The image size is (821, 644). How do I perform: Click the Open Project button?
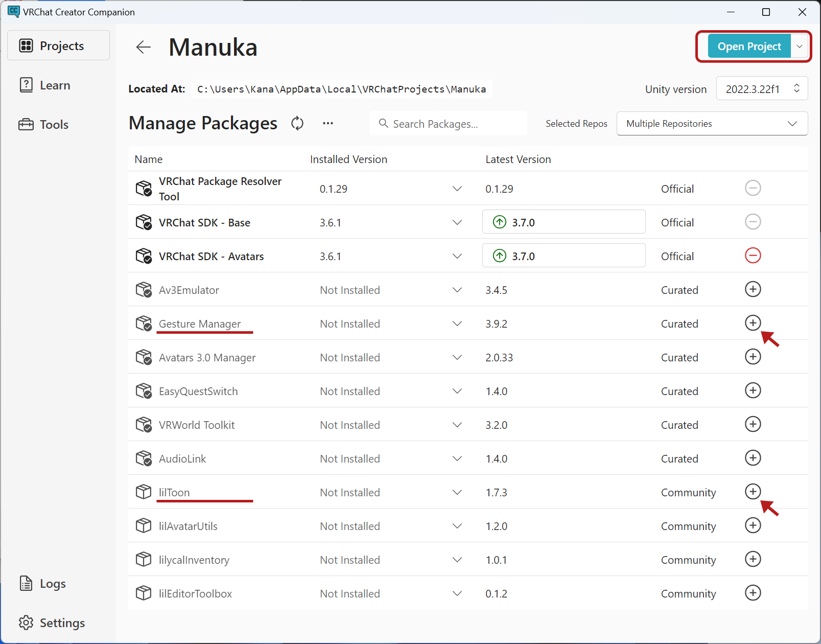click(749, 47)
